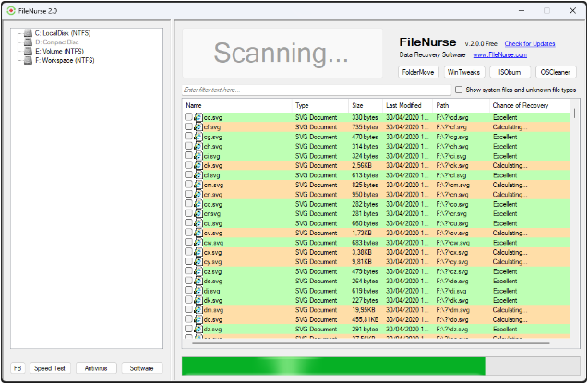The height and width of the screenshot is (384, 588).
Task: Run the Speed Test button
Action: click(x=50, y=368)
